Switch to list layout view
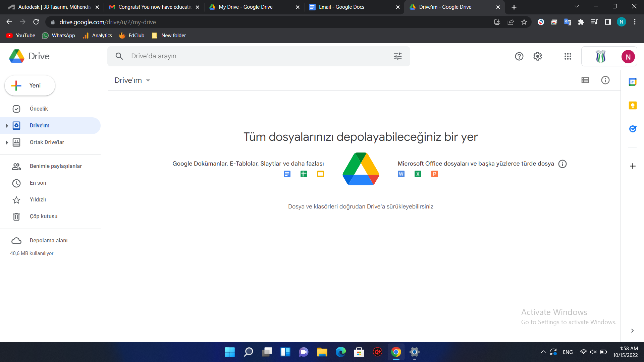The width and height of the screenshot is (644, 362). (x=585, y=80)
